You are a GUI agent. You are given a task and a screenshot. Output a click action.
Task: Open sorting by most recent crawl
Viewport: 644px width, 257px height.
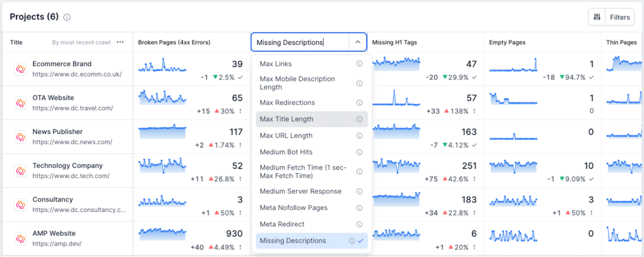[81, 42]
